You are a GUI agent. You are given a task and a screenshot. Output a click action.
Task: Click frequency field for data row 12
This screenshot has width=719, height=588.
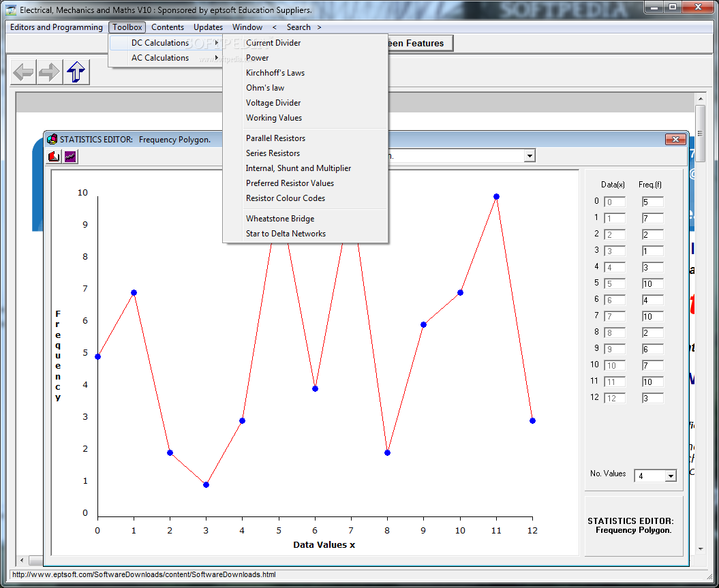(x=653, y=399)
